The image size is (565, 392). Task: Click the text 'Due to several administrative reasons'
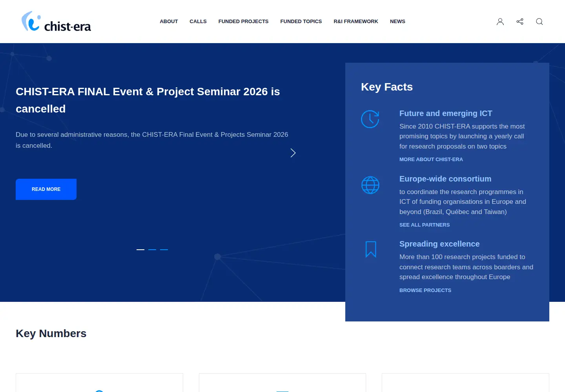pos(72,134)
